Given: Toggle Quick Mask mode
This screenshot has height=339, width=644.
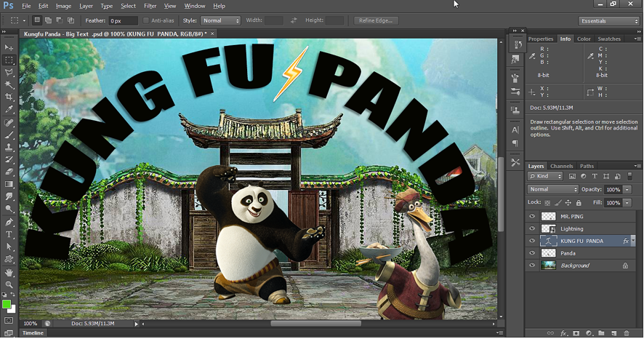Looking at the screenshot, I should (x=9, y=320).
